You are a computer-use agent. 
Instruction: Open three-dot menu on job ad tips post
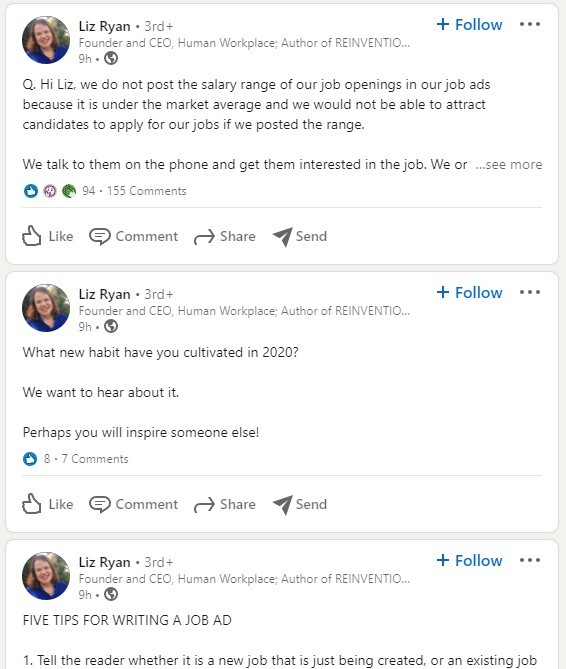[530, 560]
